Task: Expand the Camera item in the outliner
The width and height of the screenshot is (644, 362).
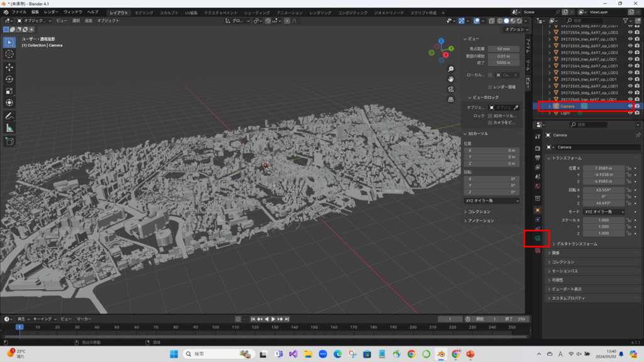Action: 549,106
